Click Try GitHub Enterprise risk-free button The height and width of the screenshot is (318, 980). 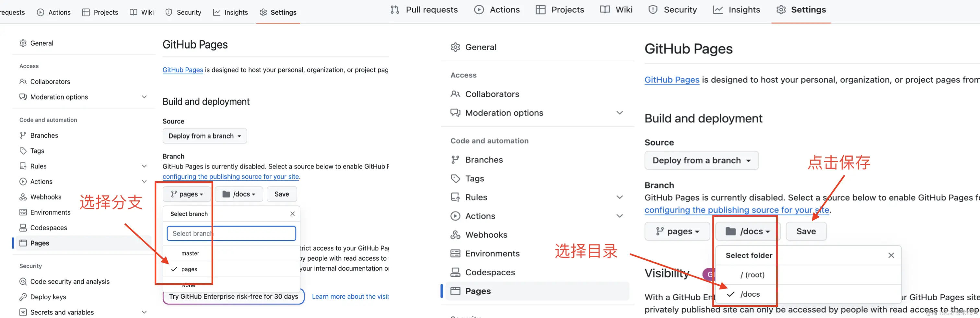pos(234,296)
